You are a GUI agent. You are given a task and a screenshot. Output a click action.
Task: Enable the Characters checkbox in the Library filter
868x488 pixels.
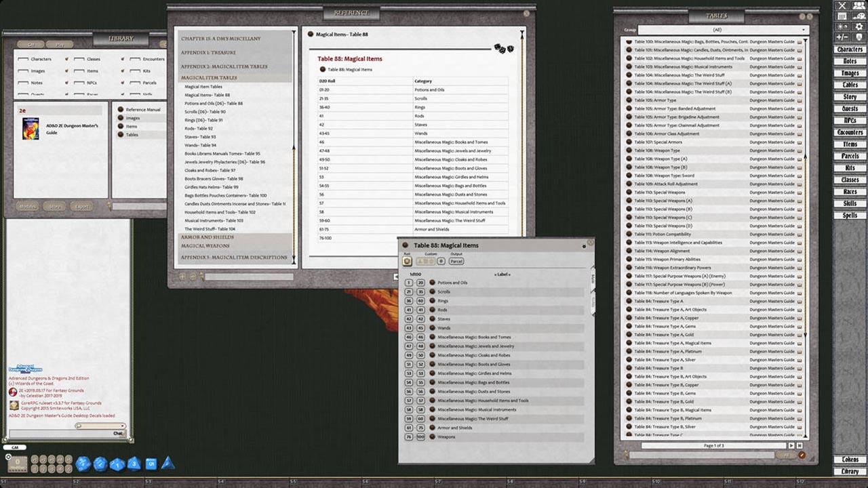[22, 59]
